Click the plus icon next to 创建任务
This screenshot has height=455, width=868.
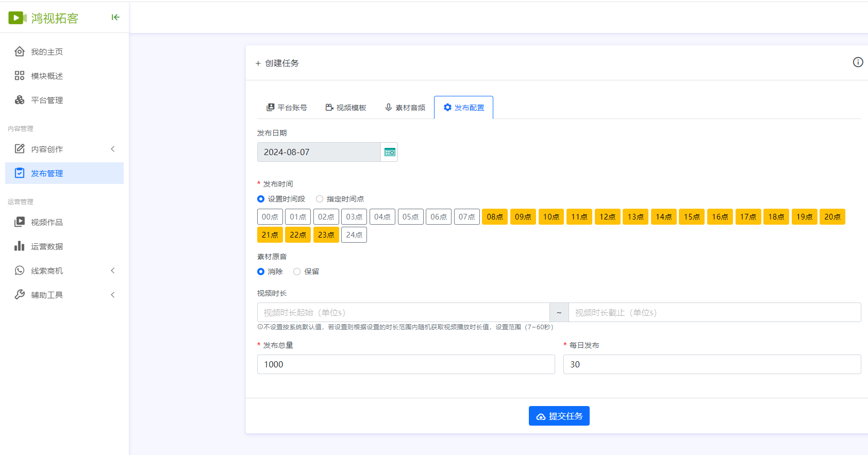pyautogui.click(x=258, y=63)
